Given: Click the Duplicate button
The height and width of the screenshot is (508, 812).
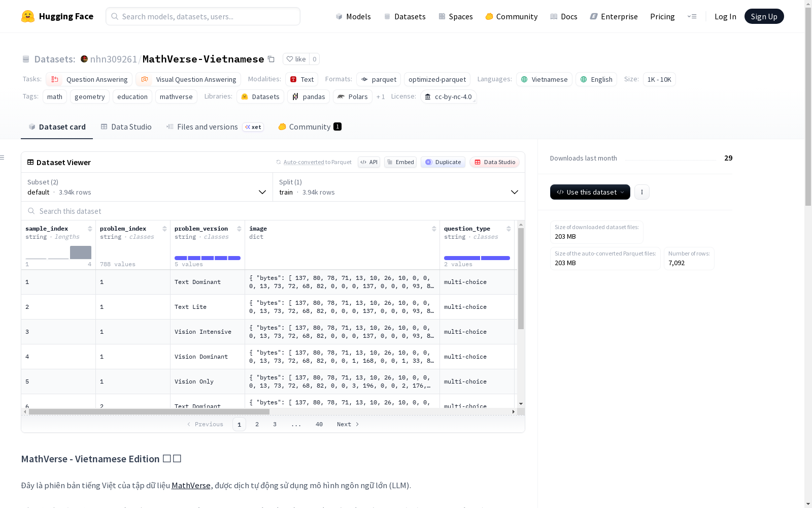Looking at the screenshot, I should point(443,162).
